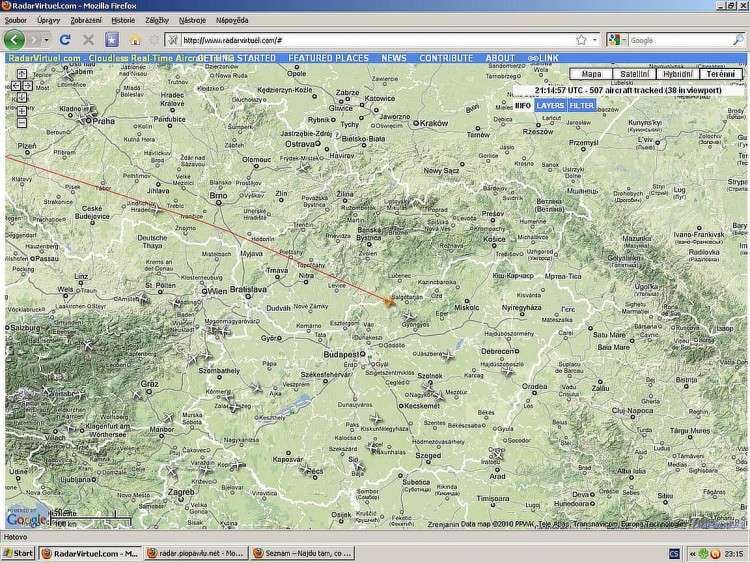Screen dimensions: 750x563
Task: Open the Soubor menu
Action: [16, 20]
